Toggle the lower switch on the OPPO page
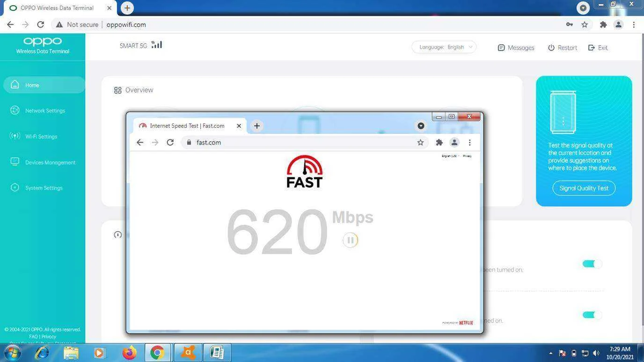Screen dimensions: 644x362 pos(592,315)
